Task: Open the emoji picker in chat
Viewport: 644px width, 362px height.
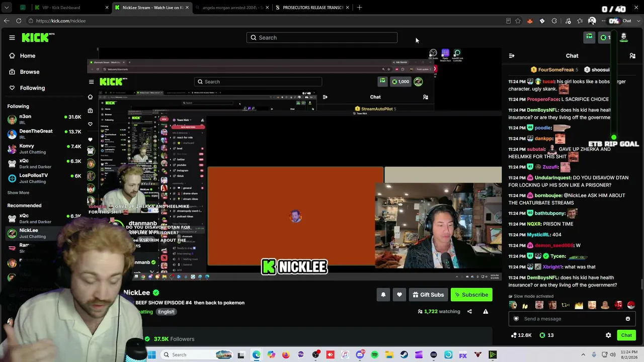Action: (x=628, y=319)
